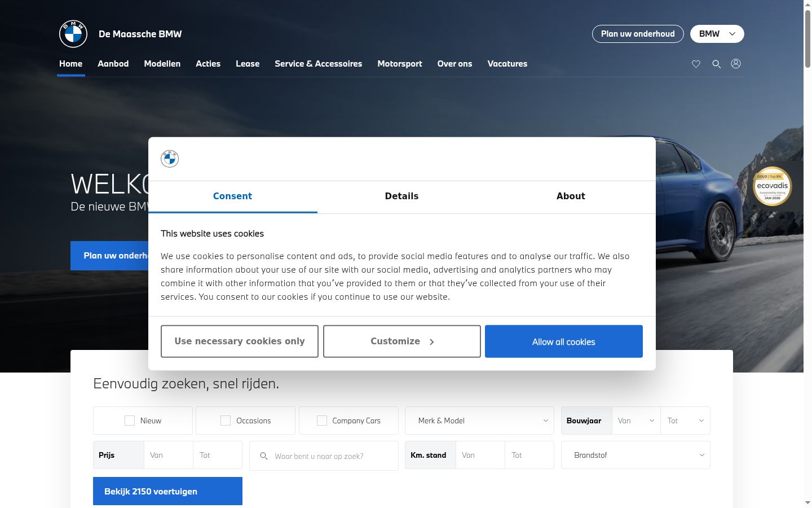The image size is (812, 508).
Task: Open the Modellen menu
Action: click(x=162, y=64)
